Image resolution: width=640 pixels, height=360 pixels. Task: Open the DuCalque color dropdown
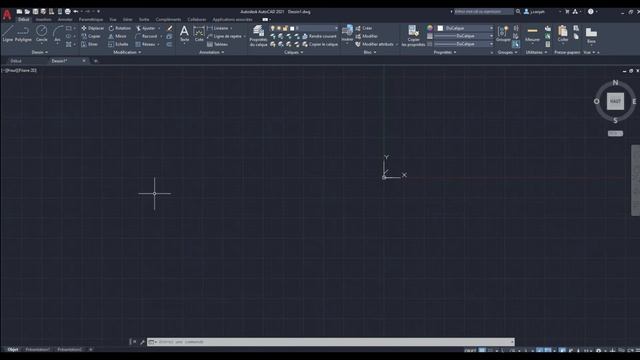465,28
